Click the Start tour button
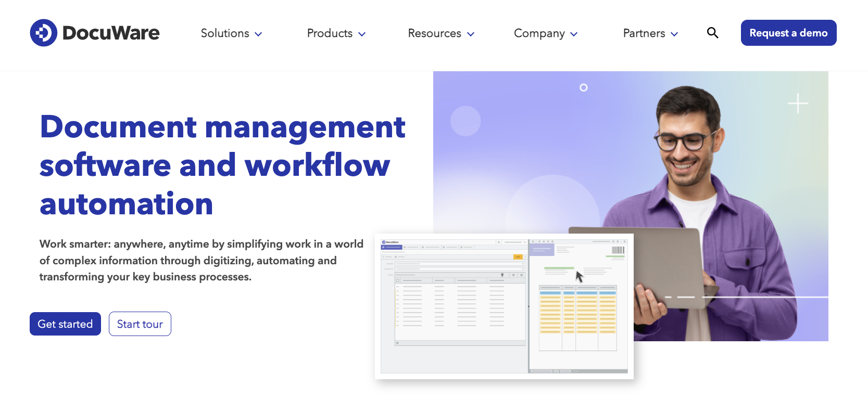Viewport: 868px width, 412px height. tap(140, 324)
